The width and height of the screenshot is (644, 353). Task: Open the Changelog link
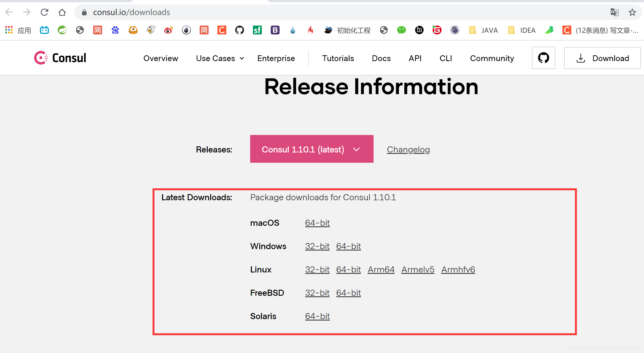pyautogui.click(x=408, y=149)
